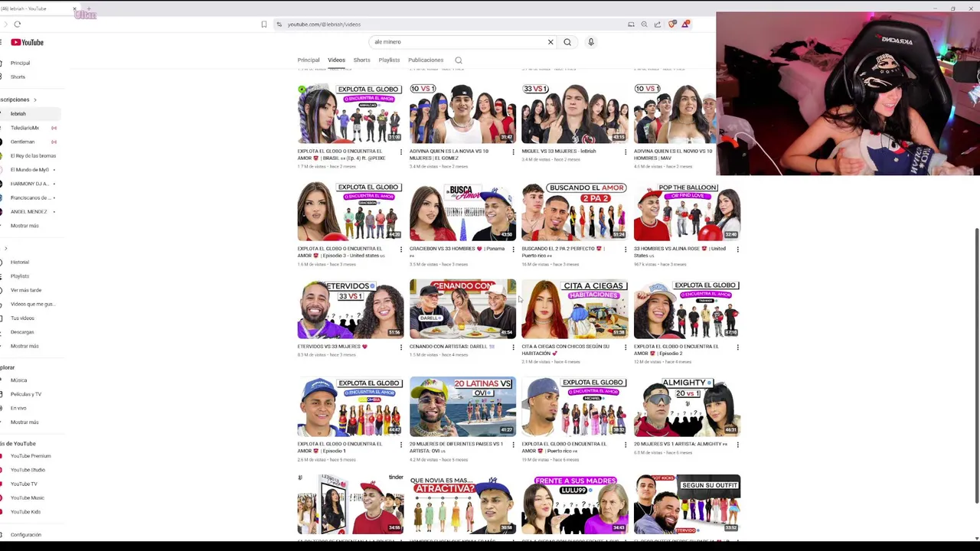Expand 'Mostrar más' below En vivo
The image size is (980, 551).
tap(24, 422)
